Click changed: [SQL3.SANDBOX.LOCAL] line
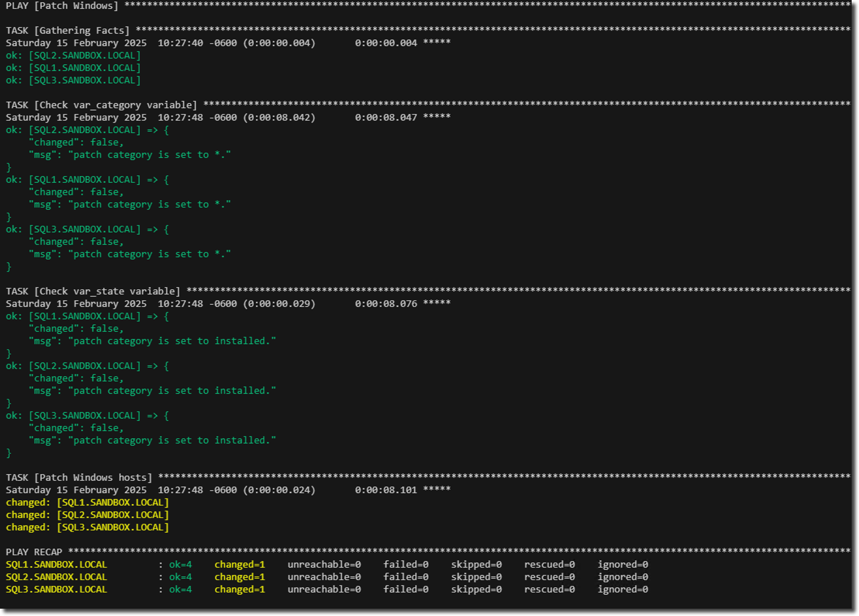The image size is (859, 616). [x=87, y=528]
